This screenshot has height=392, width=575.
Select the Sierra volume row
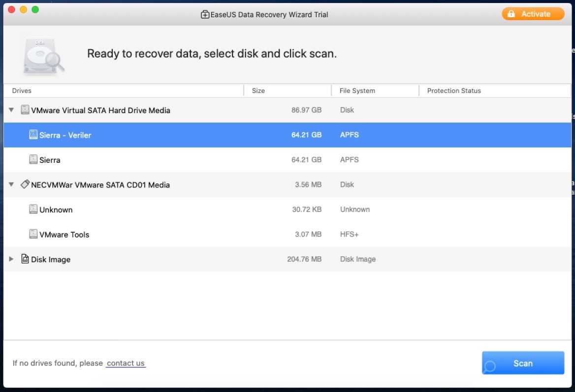point(197,160)
